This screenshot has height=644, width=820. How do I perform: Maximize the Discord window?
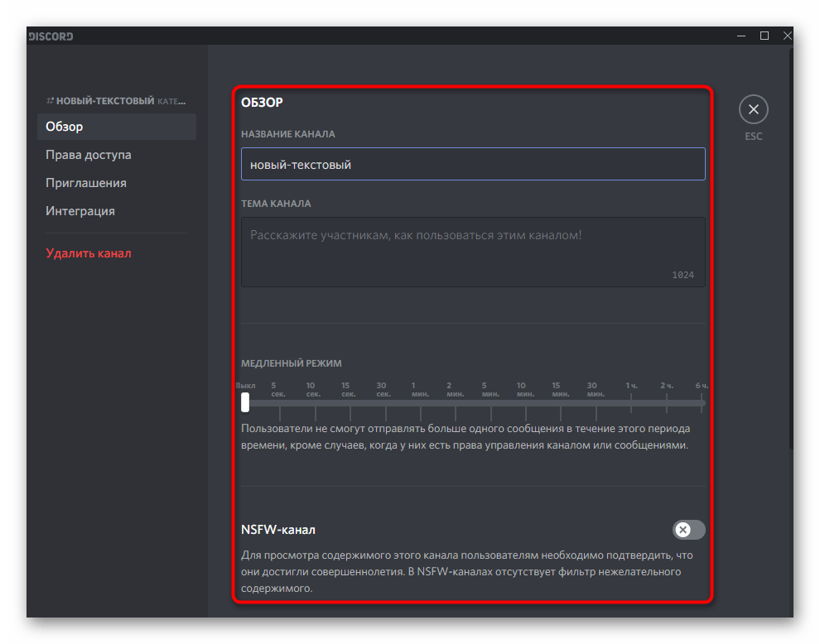[x=764, y=36]
